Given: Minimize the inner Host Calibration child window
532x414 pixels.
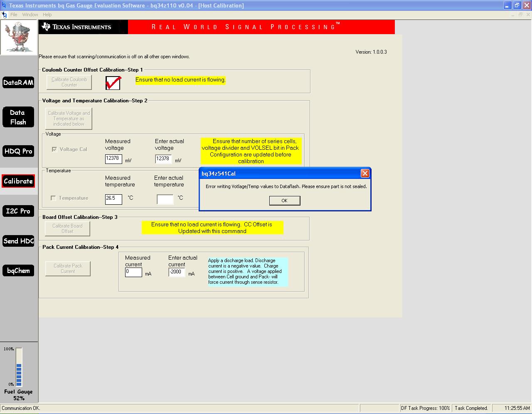Looking at the screenshot, I should [513, 15].
